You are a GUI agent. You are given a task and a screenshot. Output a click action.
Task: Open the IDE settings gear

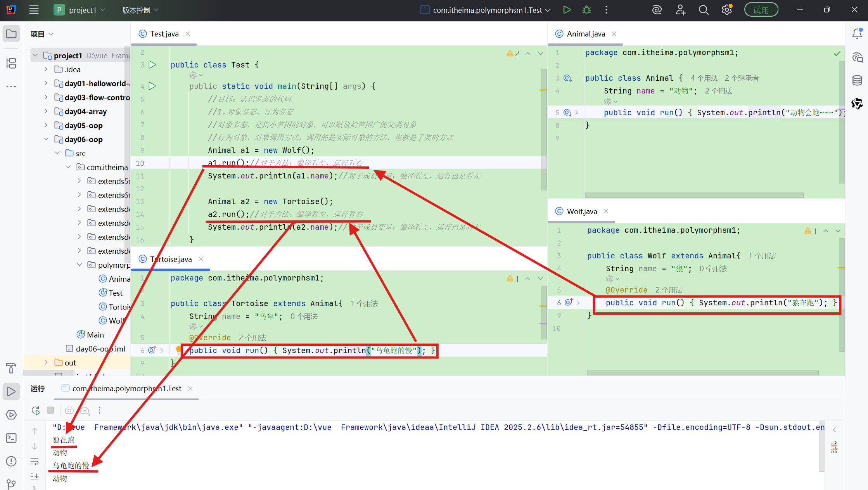pyautogui.click(x=726, y=10)
